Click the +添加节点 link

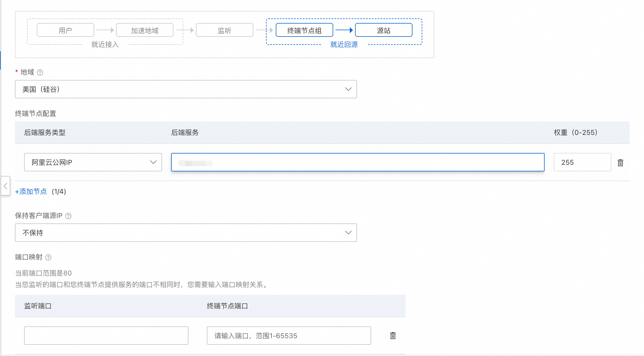click(31, 192)
